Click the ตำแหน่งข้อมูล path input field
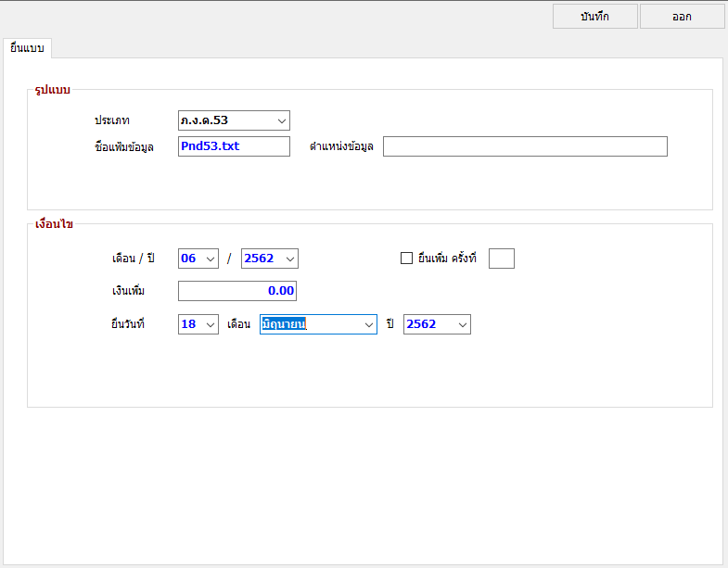Screen dimensions: 728x568 (x=525, y=146)
